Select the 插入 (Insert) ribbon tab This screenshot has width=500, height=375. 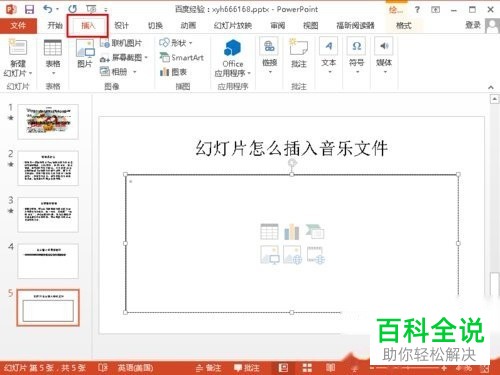(88, 25)
